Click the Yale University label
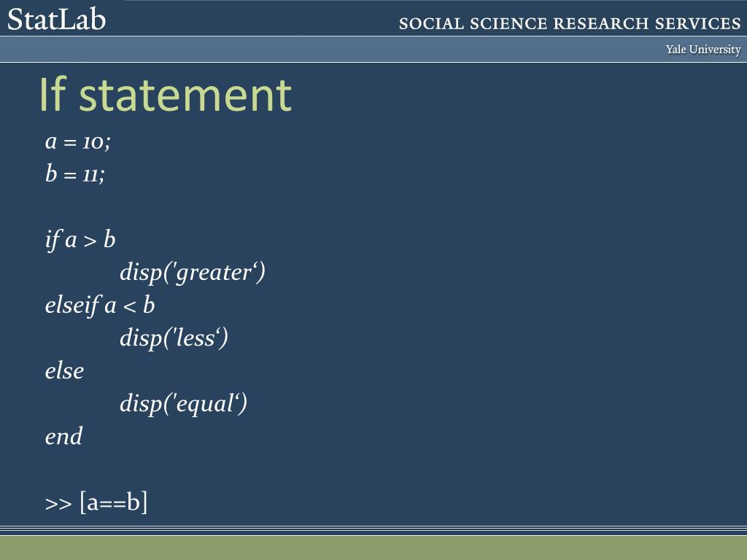747x560 pixels. (703, 50)
